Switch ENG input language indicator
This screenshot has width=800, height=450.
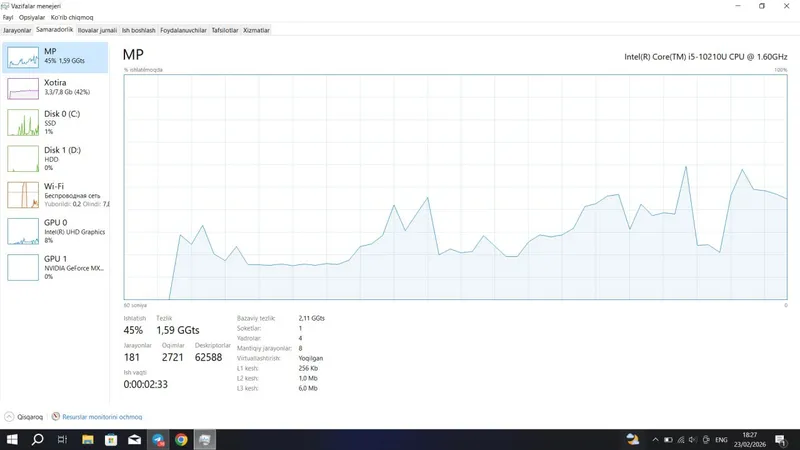coord(721,440)
